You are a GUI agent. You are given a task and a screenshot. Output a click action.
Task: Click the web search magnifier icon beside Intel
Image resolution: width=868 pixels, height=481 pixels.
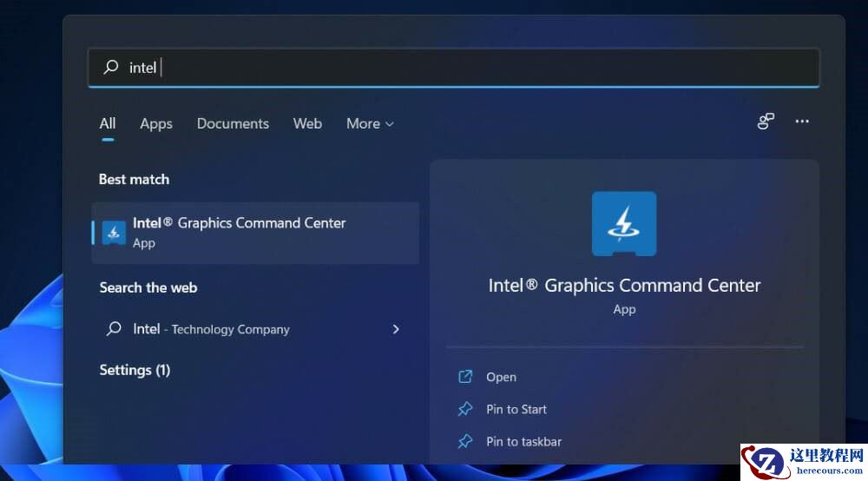point(114,329)
